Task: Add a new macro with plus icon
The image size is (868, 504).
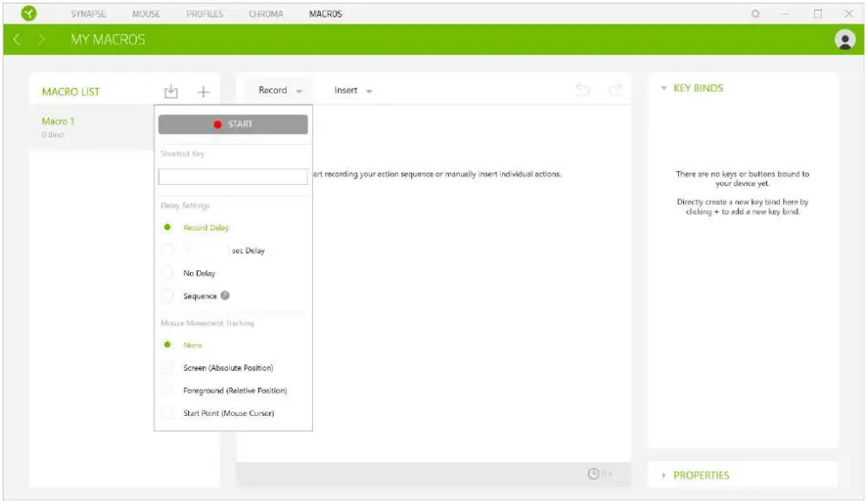Action: [204, 92]
